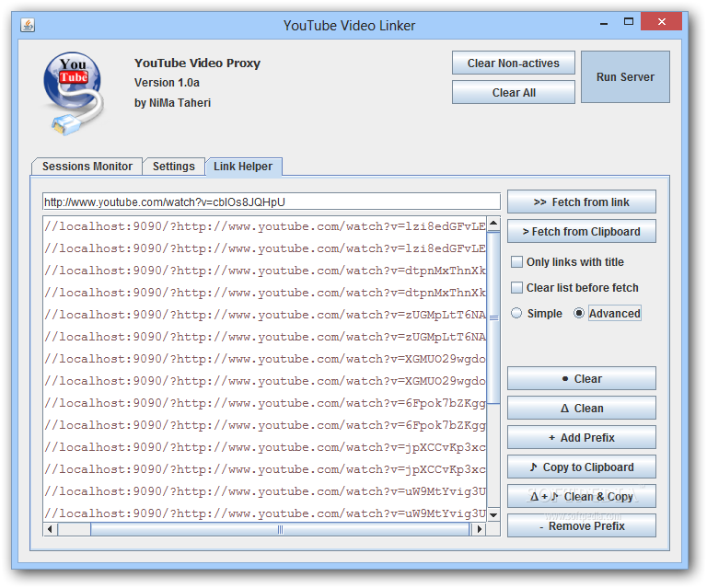707x588 pixels.
Task: Click the Add Prefix button
Action: [581, 437]
